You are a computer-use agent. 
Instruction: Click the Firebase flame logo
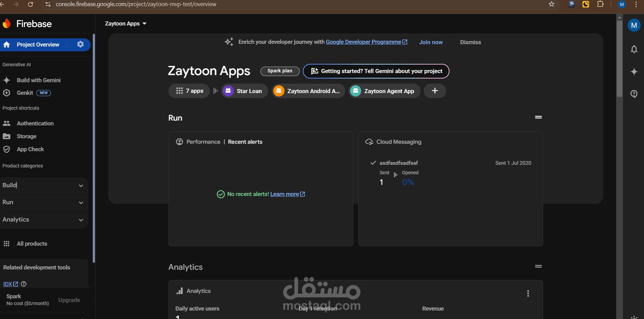pyautogui.click(x=6, y=23)
